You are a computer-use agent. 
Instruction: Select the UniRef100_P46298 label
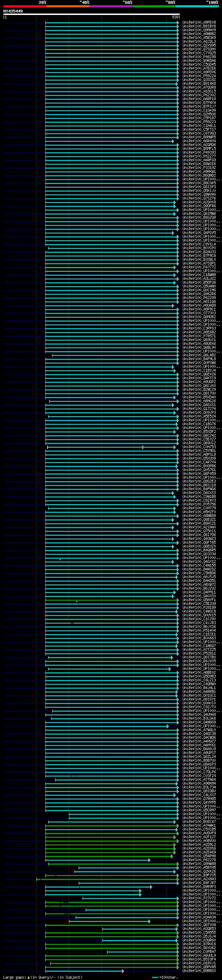[199, 57]
